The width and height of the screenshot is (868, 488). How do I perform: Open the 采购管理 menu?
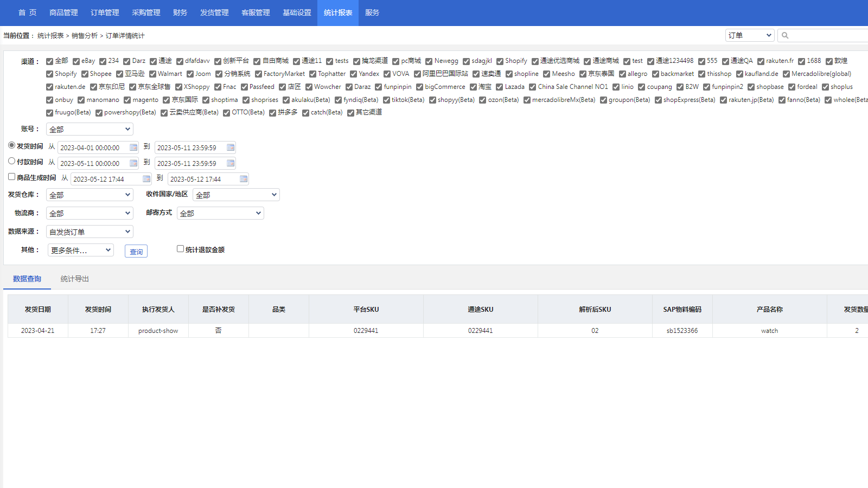point(146,12)
